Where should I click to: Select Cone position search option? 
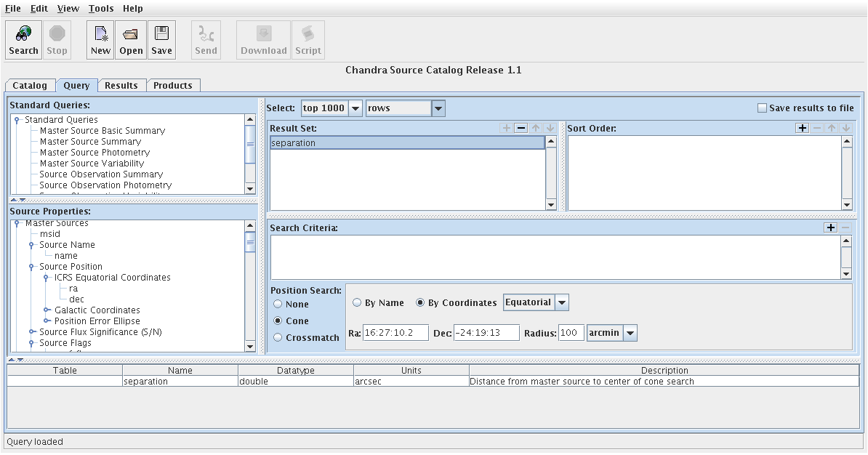278,321
